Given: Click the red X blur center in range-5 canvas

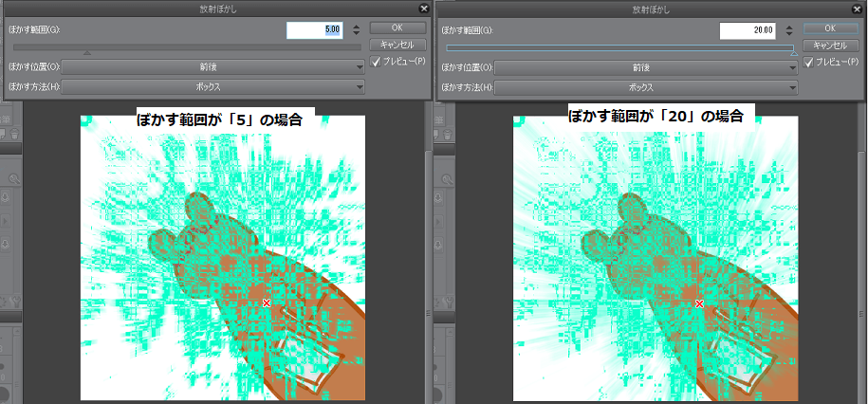Looking at the screenshot, I should coord(267,303).
